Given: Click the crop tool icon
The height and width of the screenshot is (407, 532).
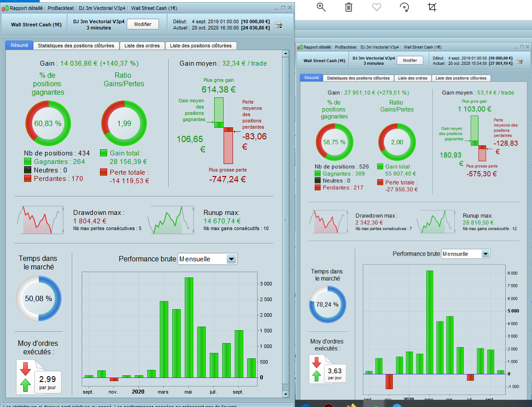Looking at the screenshot, I should tap(432, 7).
